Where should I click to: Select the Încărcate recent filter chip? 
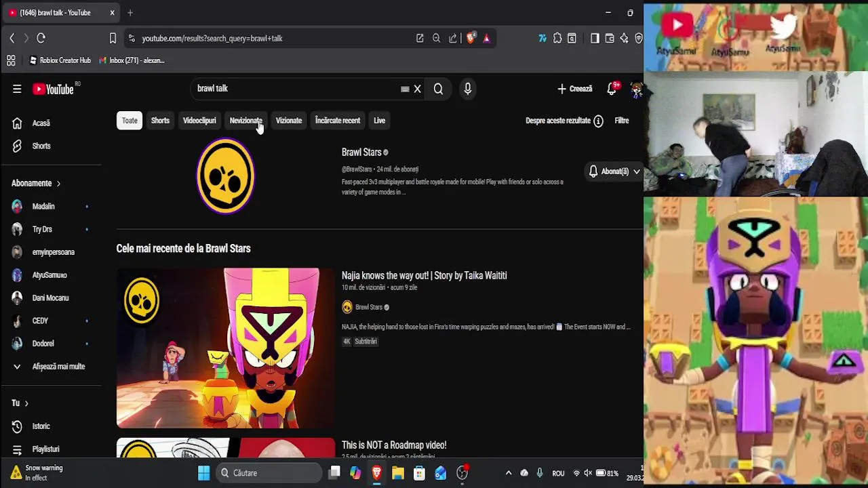(x=337, y=121)
